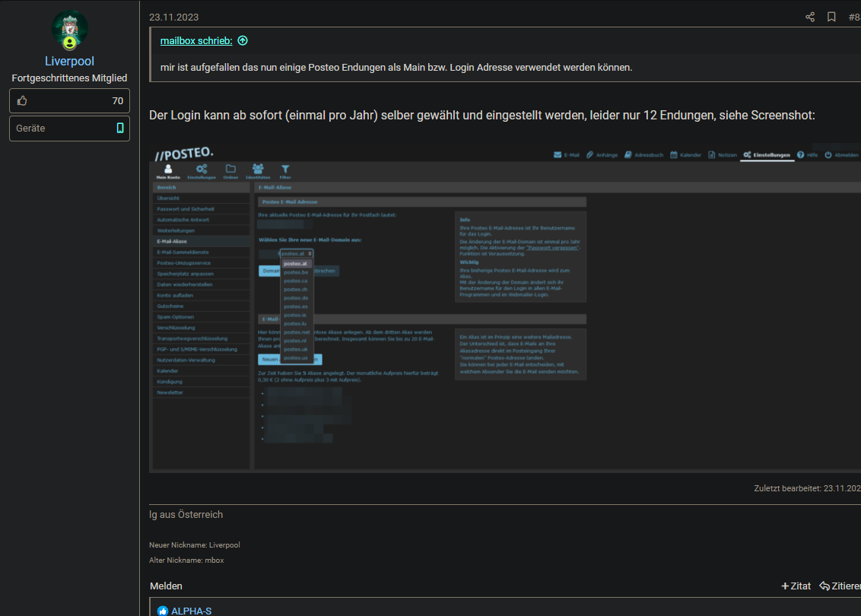Click the thumbs-up icon beside the 70 count
The image size is (861, 616).
(22, 101)
